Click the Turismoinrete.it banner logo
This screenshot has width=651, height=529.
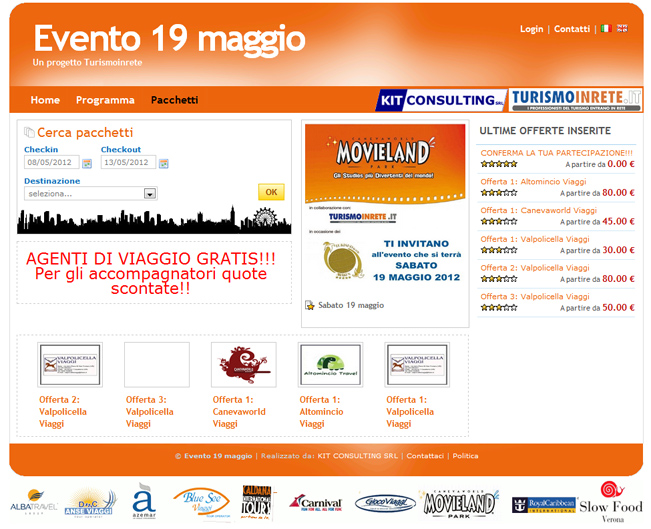coord(576,100)
